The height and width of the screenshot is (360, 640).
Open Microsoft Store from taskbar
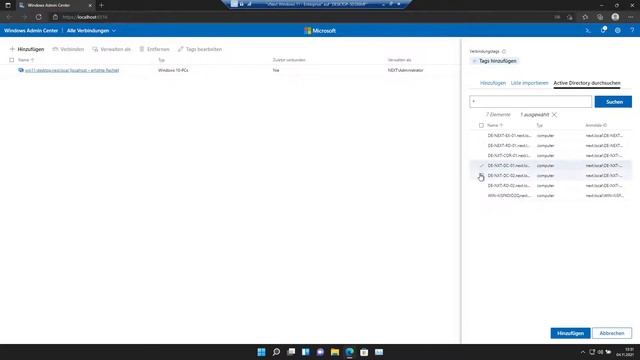364,352
